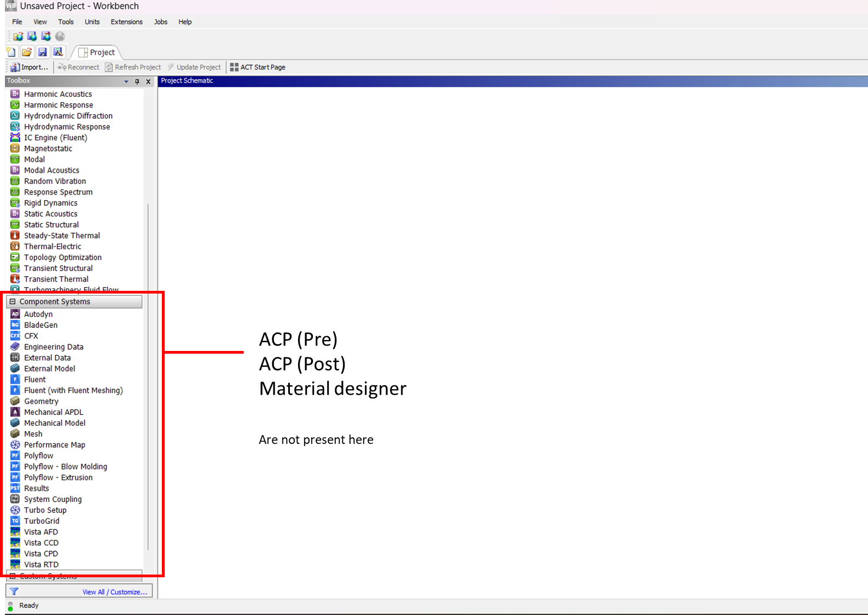Click the Reconnect button
Screen dimensions: 868x615
tap(78, 67)
